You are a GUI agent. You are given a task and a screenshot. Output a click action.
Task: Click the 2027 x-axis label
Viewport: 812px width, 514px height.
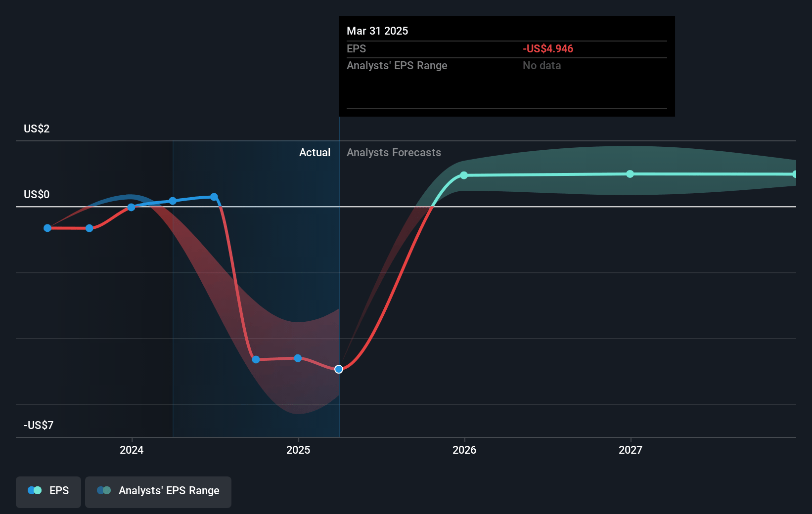tap(631, 450)
